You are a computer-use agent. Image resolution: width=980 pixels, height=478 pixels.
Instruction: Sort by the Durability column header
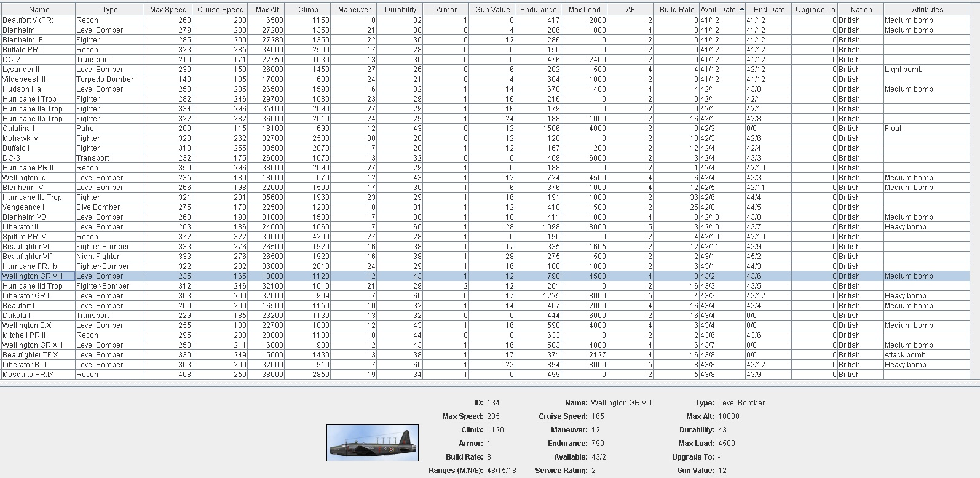pos(400,9)
